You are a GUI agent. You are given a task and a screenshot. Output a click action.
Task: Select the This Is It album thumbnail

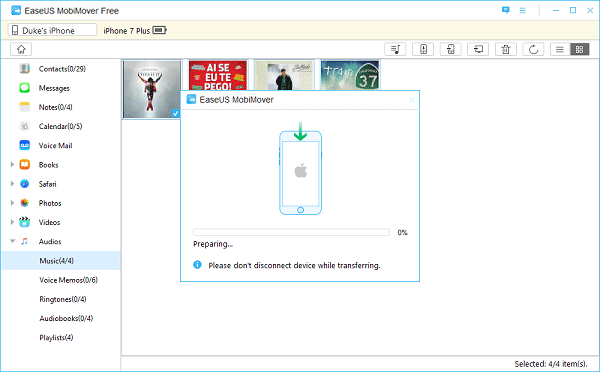tap(152, 89)
